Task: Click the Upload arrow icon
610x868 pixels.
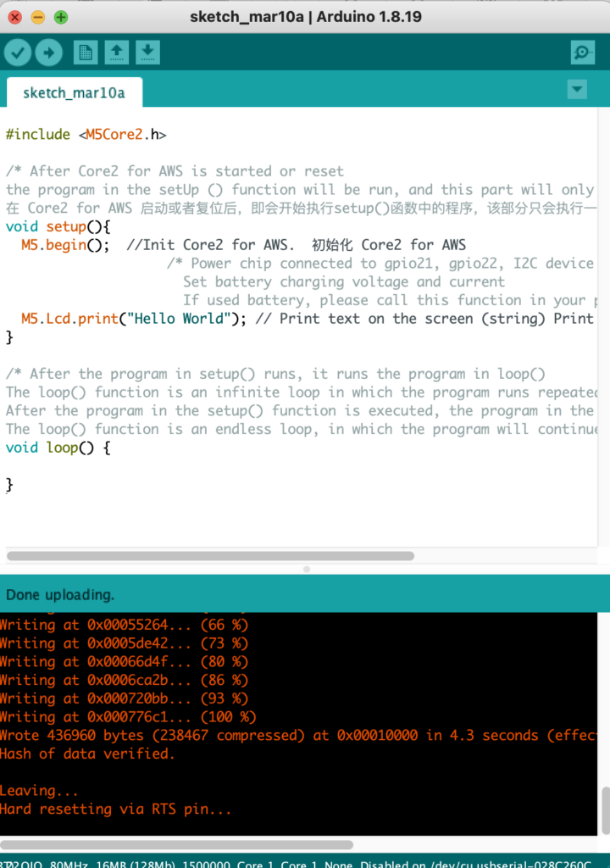Action: point(48,53)
